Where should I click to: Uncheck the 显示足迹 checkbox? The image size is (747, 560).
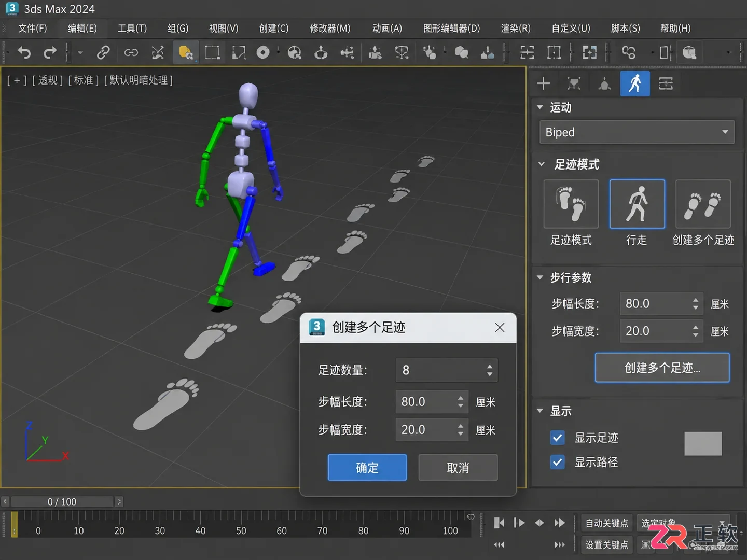coord(557,438)
